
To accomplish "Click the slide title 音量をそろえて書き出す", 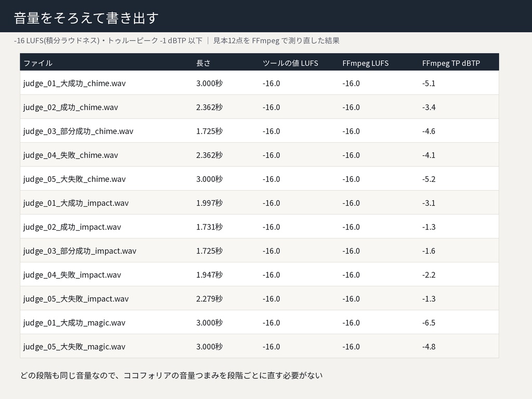I will [86, 18].
